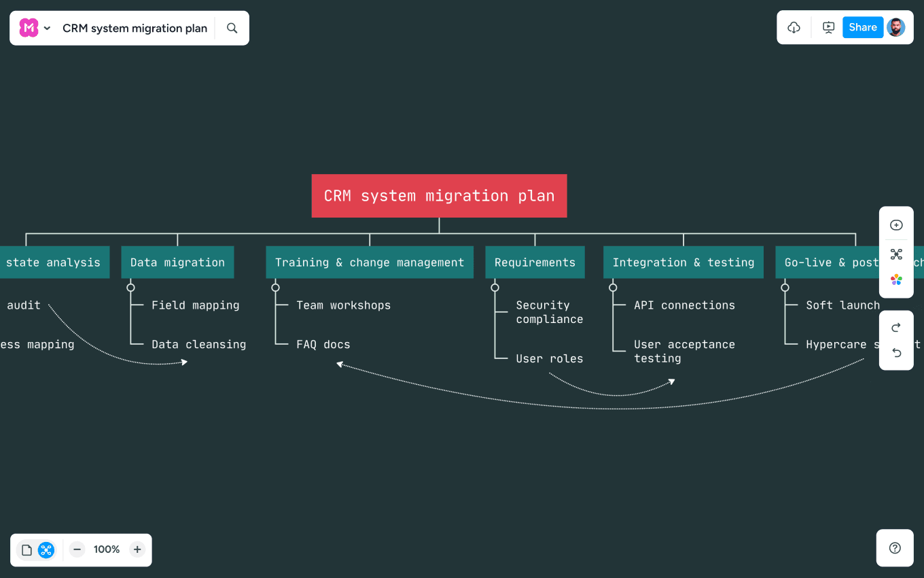
Task: Open the user profile avatar
Action: click(896, 28)
